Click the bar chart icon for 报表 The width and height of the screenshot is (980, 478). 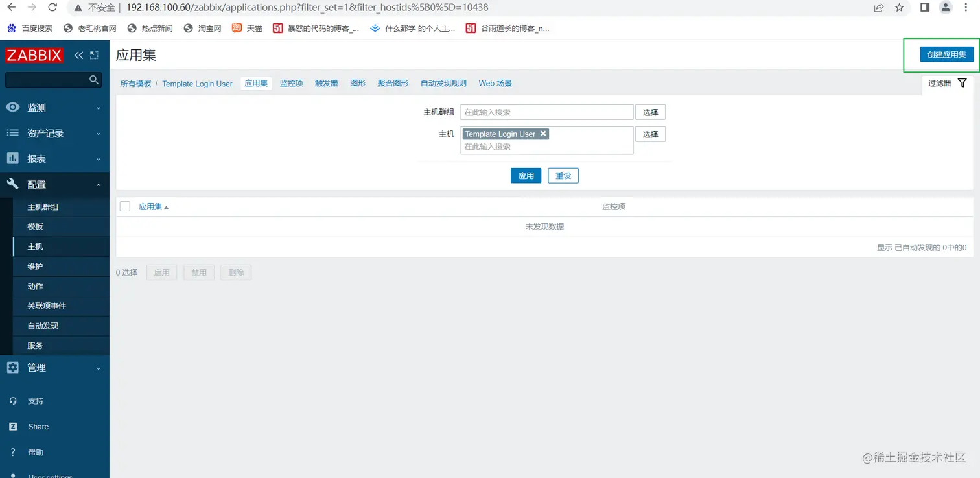tap(13, 158)
